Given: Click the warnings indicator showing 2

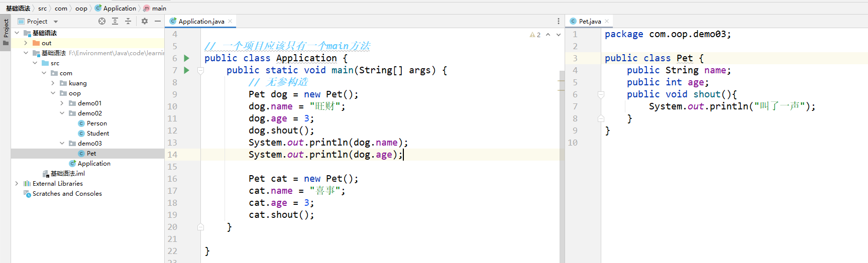Looking at the screenshot, I should point(535,35).
